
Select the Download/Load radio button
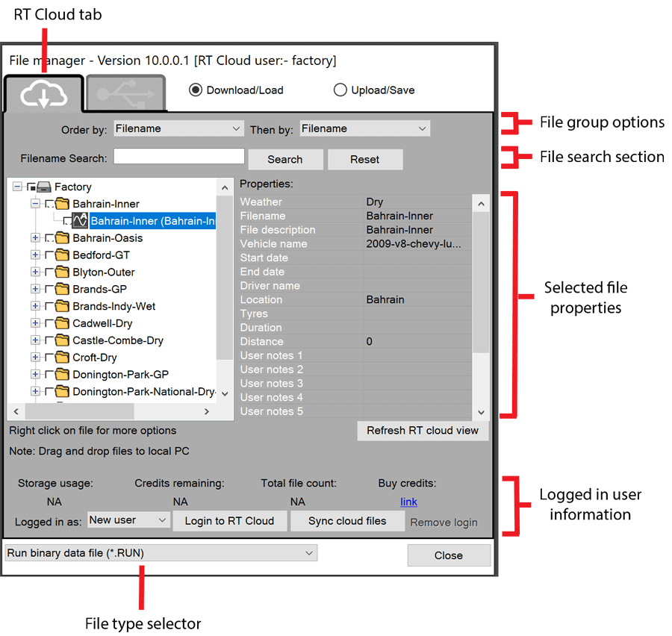(196, 90)
